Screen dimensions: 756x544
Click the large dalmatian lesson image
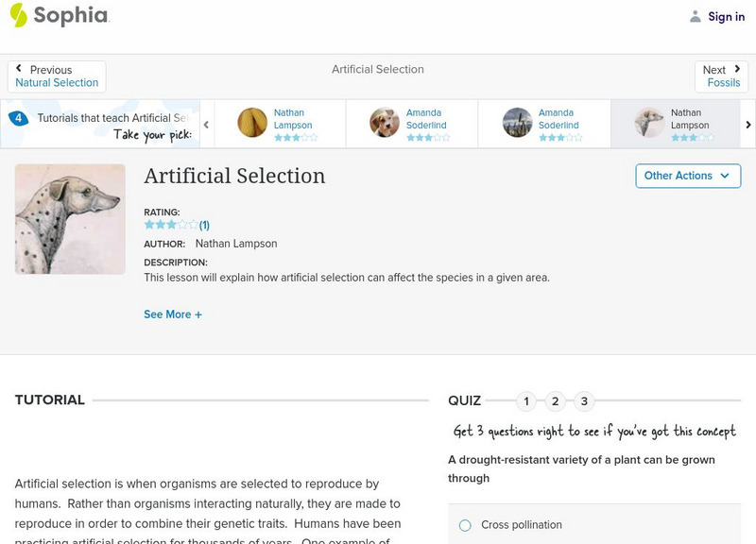[x=70, y=219]
